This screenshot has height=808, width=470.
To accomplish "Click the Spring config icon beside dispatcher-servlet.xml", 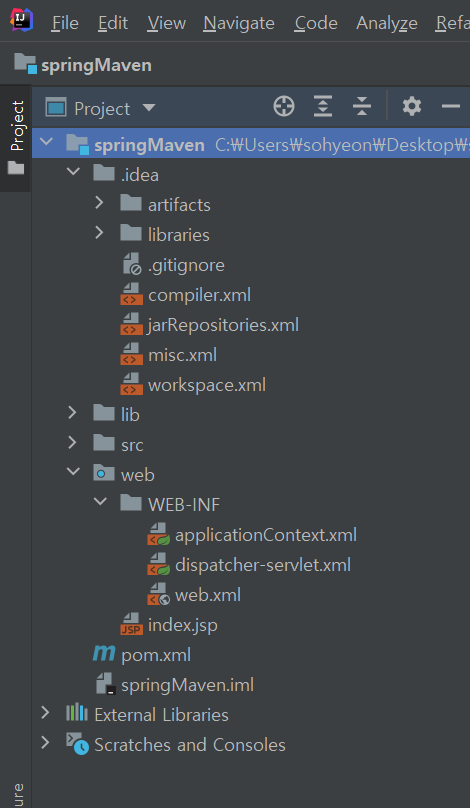I will pyautogui.click(x=158, y=564).
